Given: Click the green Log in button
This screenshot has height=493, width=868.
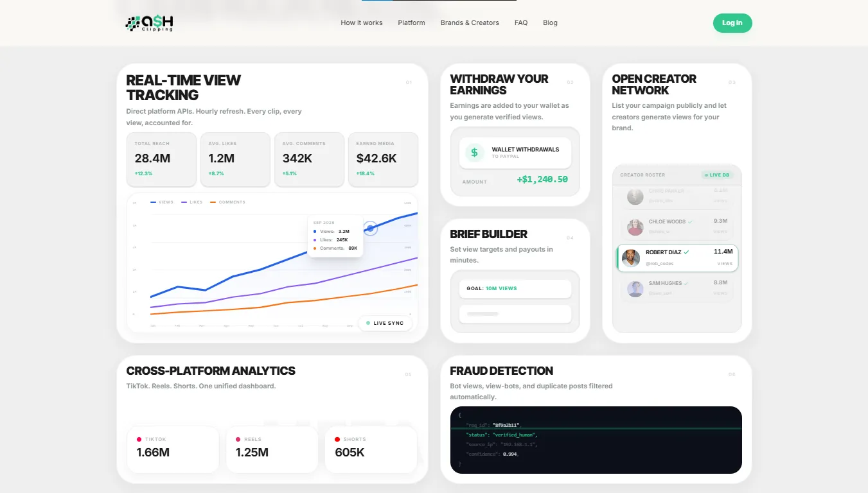Looking at the screenshot, I should point(732,23).
